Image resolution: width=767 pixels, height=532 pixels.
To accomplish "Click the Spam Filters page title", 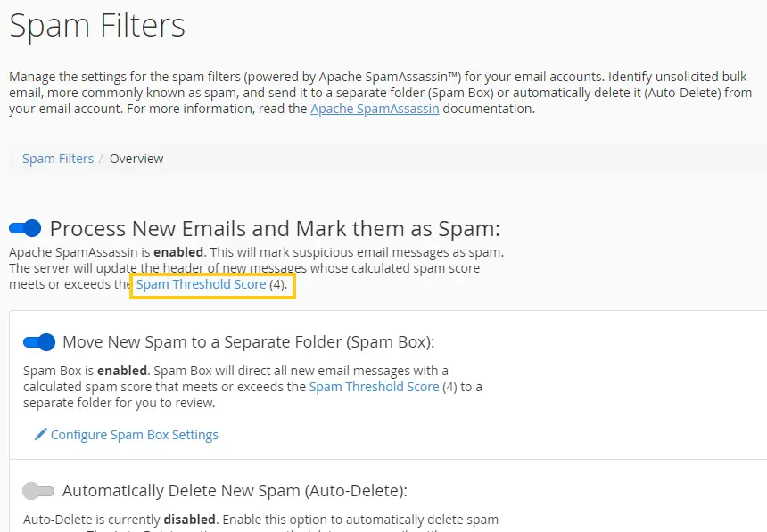I will coord(97,26).
